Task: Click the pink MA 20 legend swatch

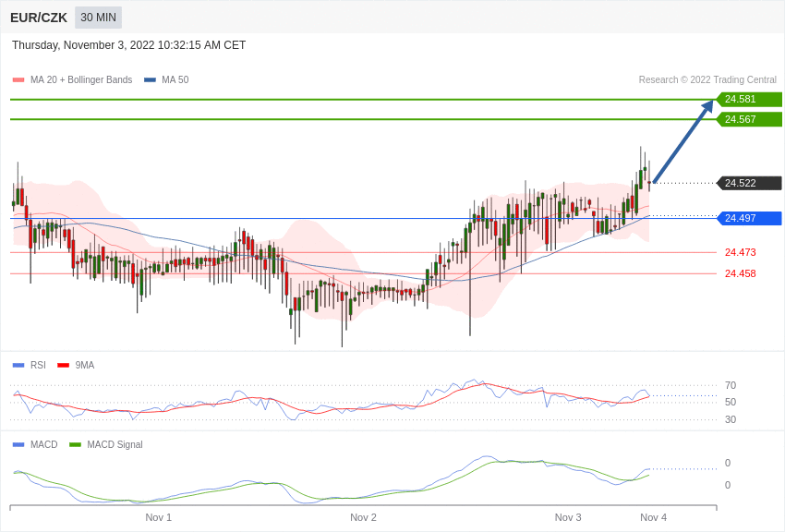Action: 18,79
